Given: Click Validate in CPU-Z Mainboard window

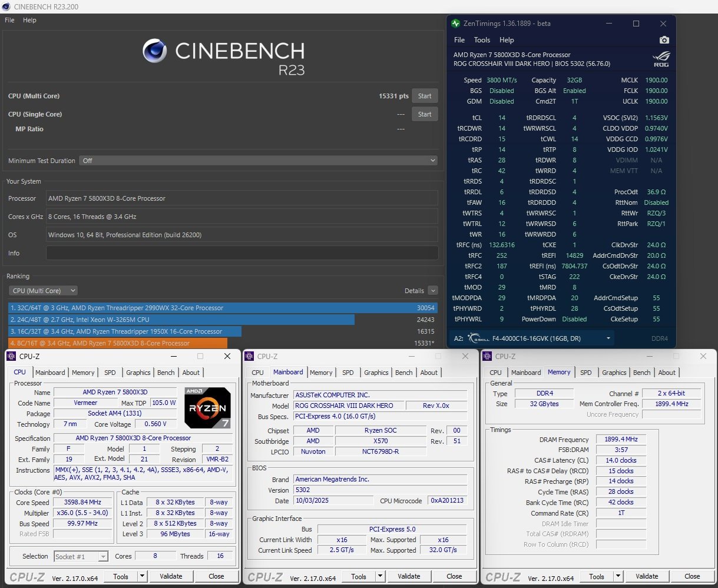Looking at the screenshot, I should click(409, 576).
